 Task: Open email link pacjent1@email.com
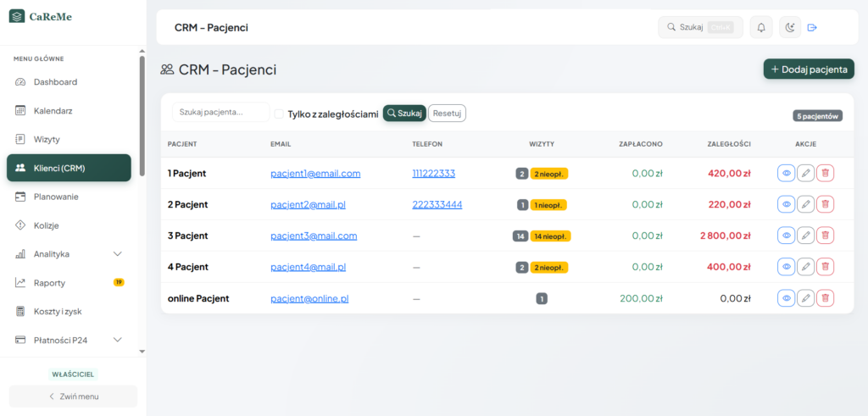315,173
